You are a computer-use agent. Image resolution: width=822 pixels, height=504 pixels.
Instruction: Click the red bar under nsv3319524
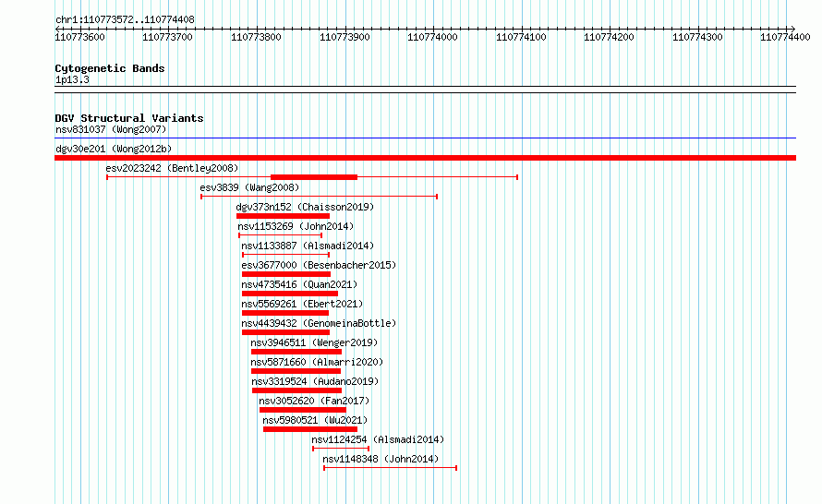[x=296, y=390]
